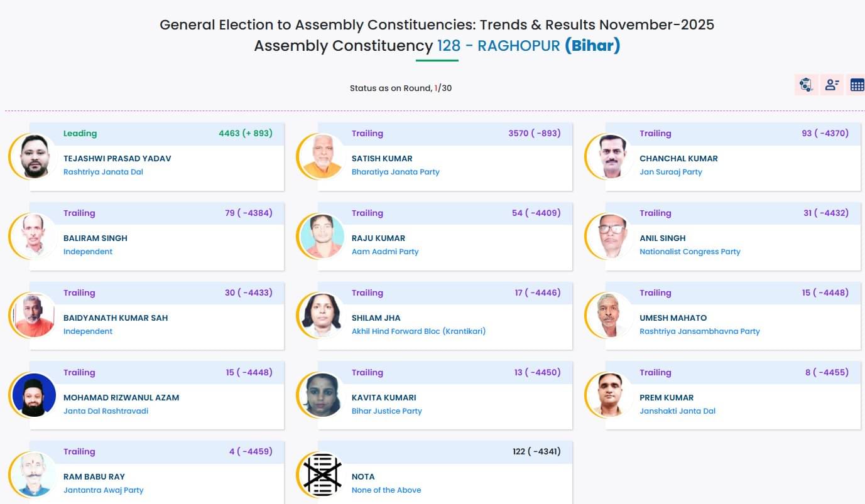This screenshot has width=865, height=504.
Task: Click the Bharatiya Janata Party label
Action: pyautogui.click(x=395, y=172)
